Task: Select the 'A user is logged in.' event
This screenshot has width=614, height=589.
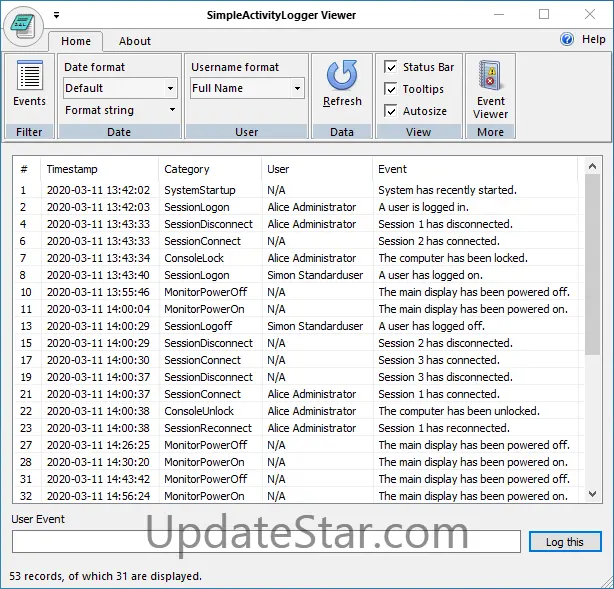Action: click(x=423, y=207)
